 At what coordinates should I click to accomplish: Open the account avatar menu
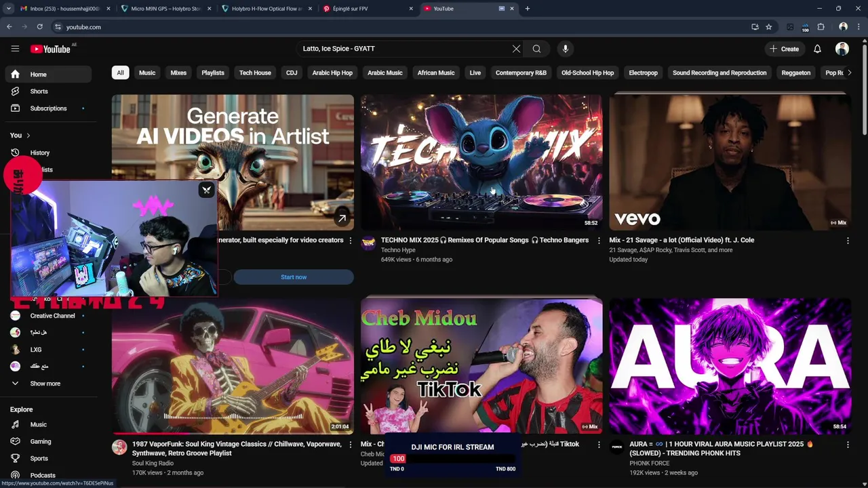point(842,49)
